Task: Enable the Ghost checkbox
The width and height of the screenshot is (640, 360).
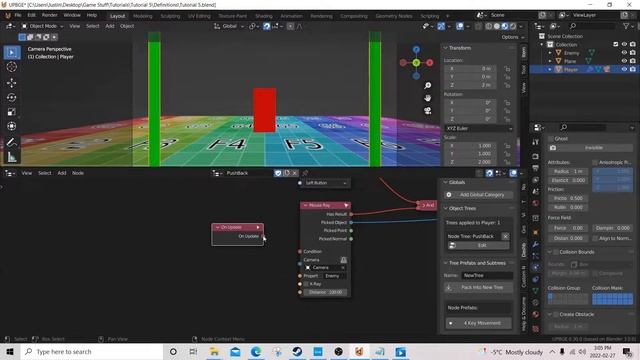Action: pos(551,139)
